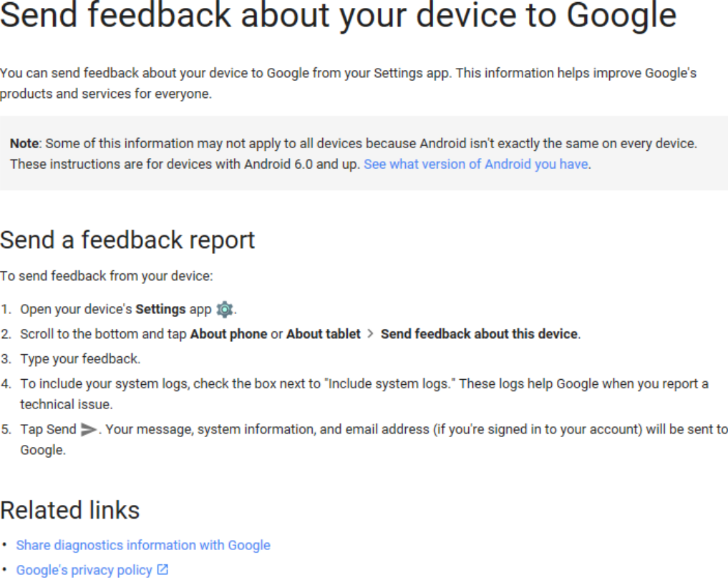Click the 'Related links' heading
Viewport: 728px width, 578px height.
[69, 510]
